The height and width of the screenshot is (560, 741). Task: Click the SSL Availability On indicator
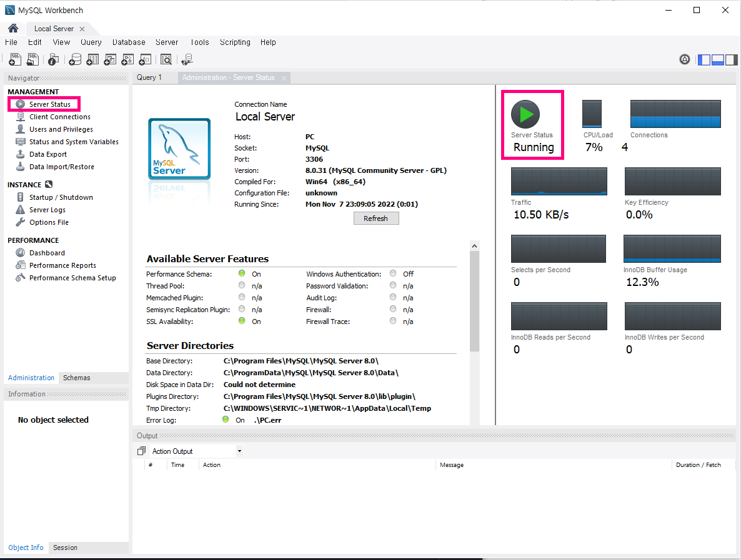click(242, 321)
